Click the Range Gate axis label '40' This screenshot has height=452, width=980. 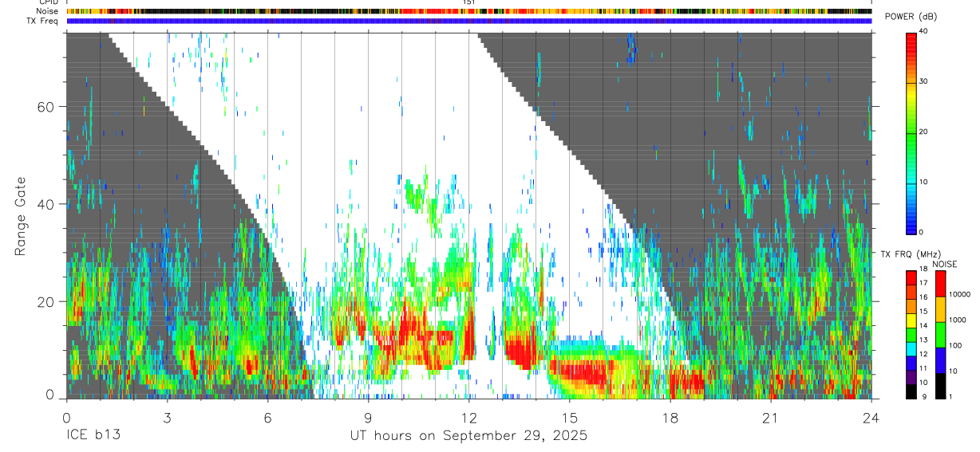point(45,204)
